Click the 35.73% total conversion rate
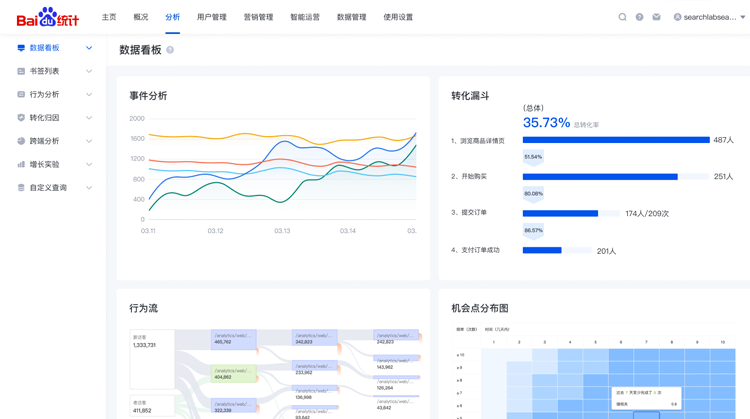Viewport: 750px width, 419px height. (x=546, y=123)
